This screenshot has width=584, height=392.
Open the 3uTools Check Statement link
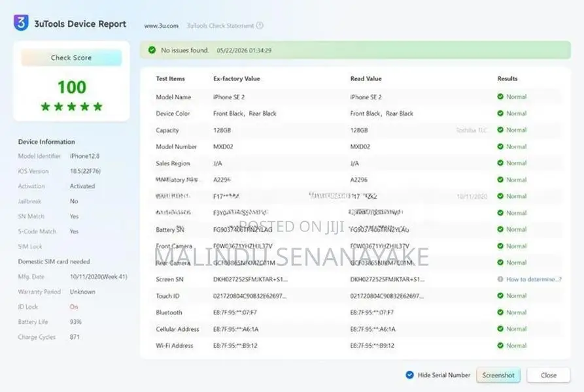tap(220, 25)
